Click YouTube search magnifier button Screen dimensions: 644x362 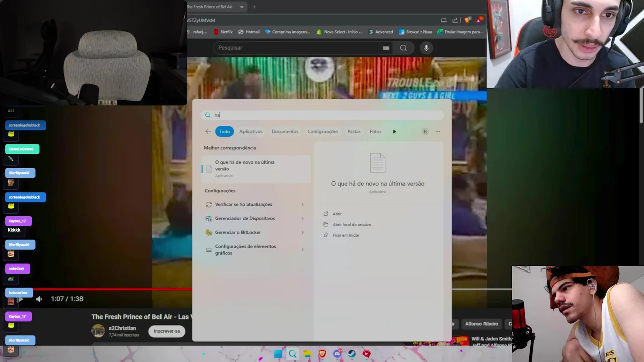(x=404, y=48)
